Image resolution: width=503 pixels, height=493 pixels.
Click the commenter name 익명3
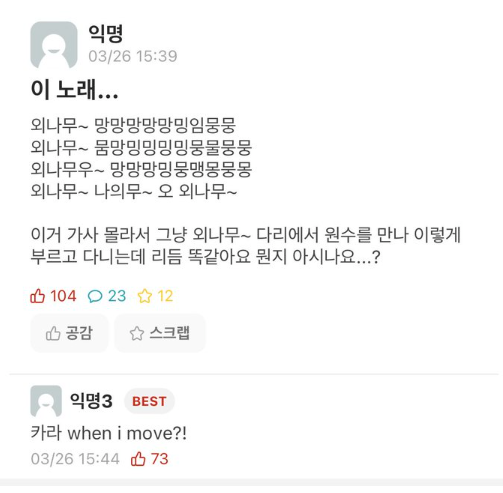tap(91, 401)
